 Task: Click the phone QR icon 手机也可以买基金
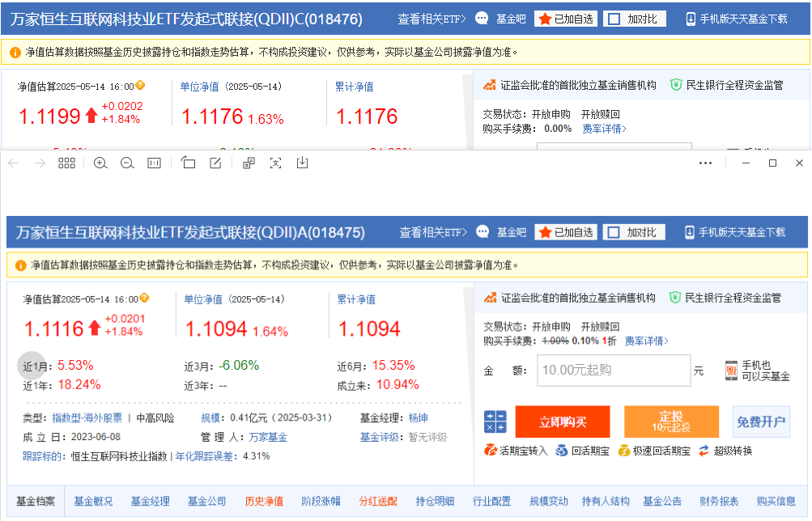coord(731,371)
